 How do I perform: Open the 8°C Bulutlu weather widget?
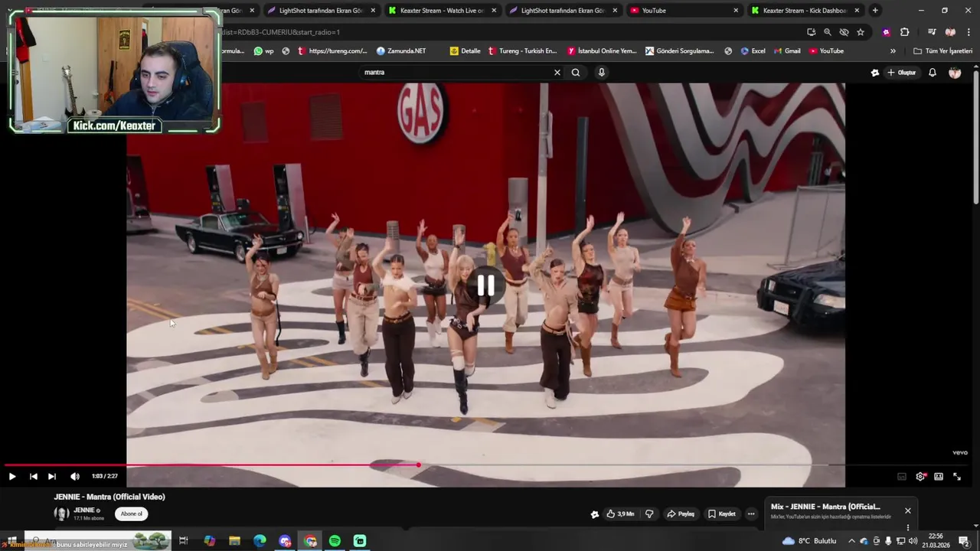pos(809,541)
